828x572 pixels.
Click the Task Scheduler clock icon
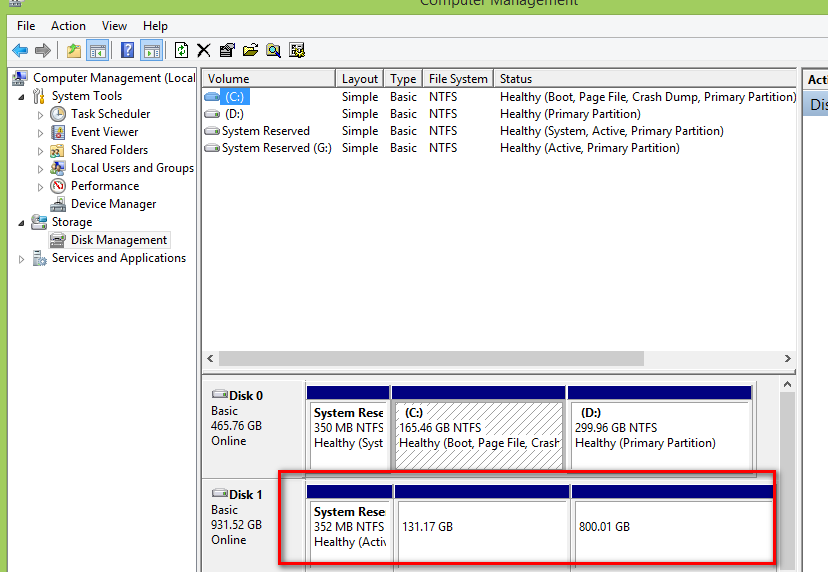pos(58,114)
